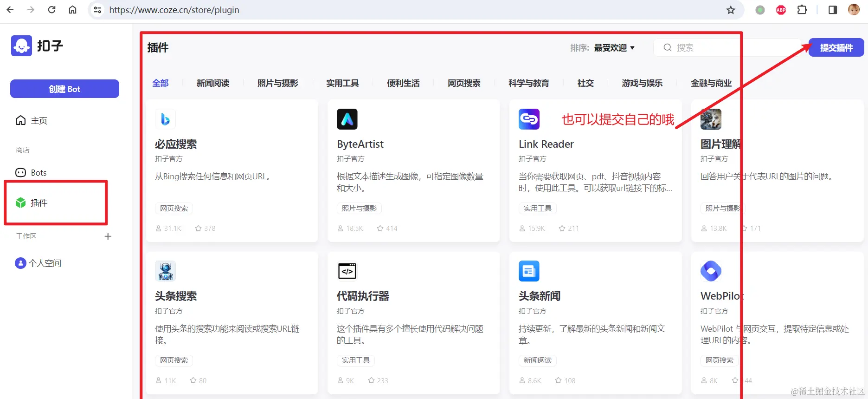Click the 提交插件 button

coord(836,48)
